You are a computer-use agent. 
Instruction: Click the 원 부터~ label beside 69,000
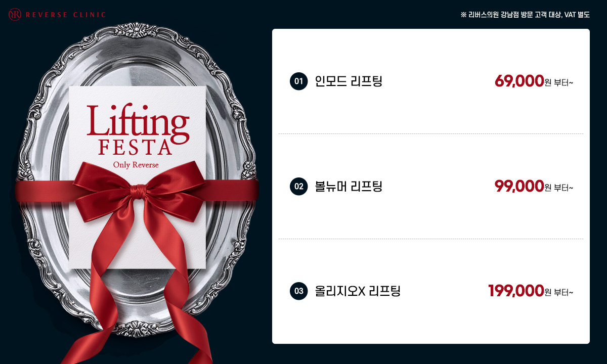click(559, 83)
